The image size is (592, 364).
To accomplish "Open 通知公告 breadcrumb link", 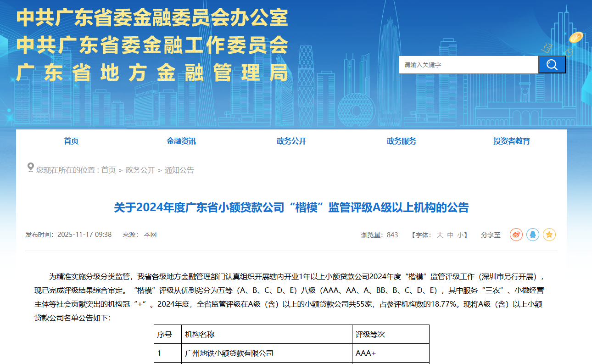I will pos(179,170).
